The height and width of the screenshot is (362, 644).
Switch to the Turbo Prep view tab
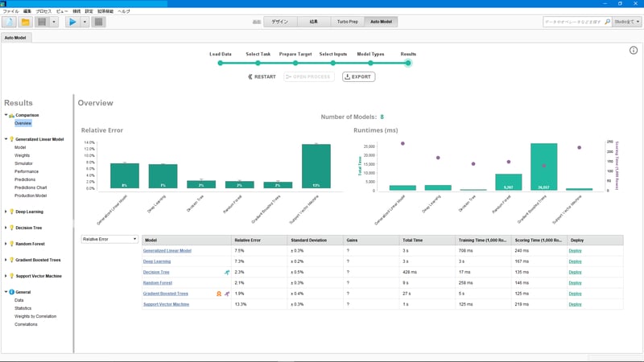click(x=348, y=22)
